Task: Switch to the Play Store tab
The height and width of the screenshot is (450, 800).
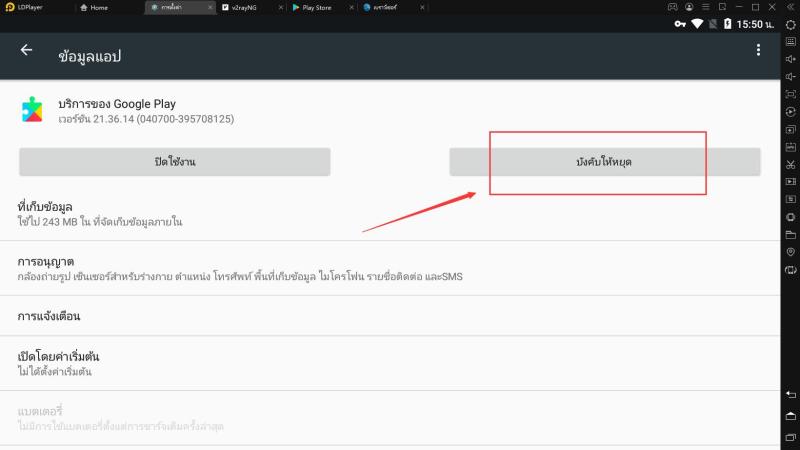Action: pos(318,7)
